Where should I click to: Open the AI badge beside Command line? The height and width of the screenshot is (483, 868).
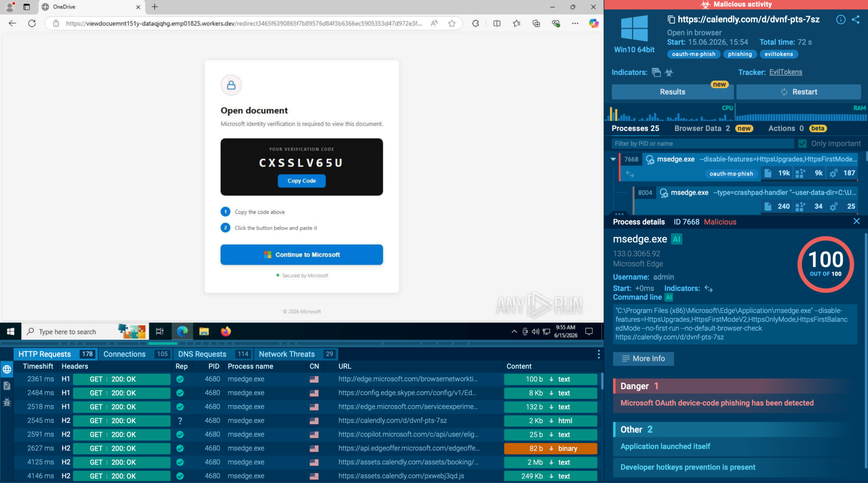point(669,297)
